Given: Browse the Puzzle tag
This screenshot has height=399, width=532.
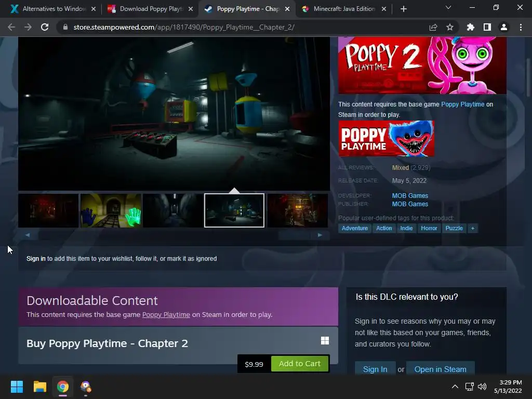Looking at the screenshot, I should click(454, 229).
